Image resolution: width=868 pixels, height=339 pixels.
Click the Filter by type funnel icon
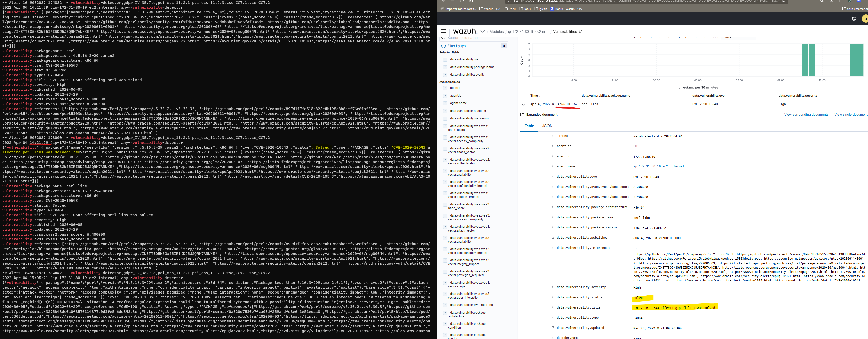click(x=444, y=45)
